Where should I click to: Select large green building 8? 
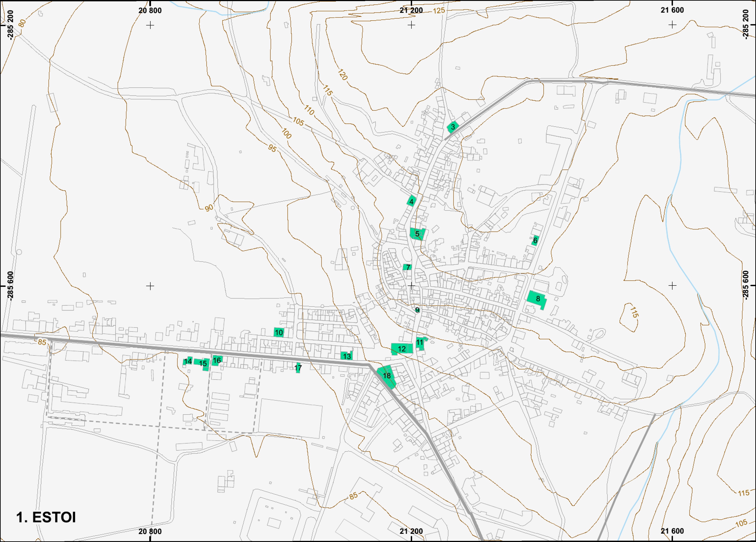(537, 300)
